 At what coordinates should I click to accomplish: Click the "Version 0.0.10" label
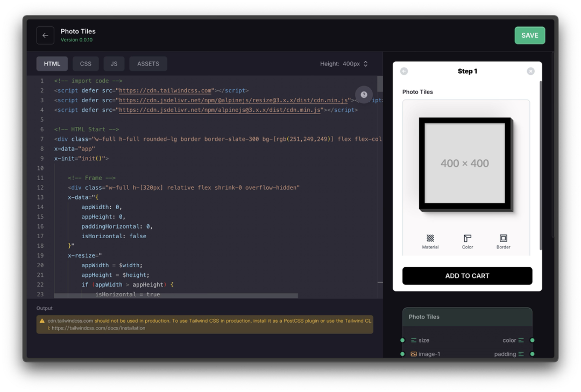click(77, 40)
